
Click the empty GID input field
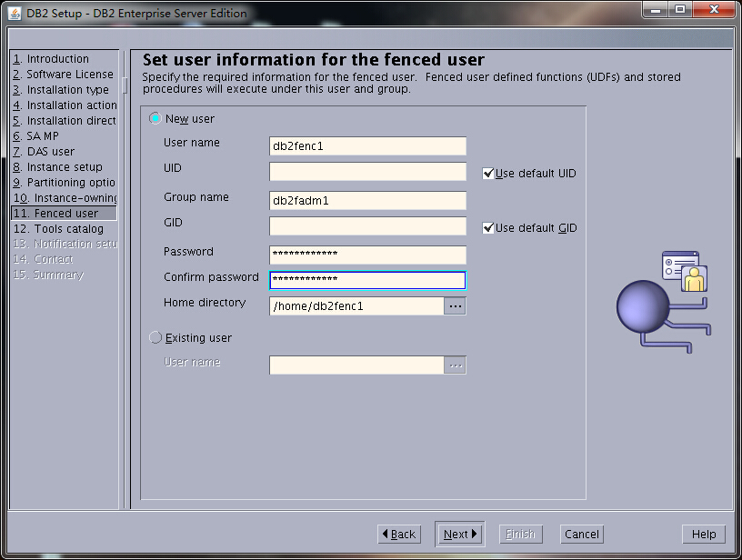point(367,226)
